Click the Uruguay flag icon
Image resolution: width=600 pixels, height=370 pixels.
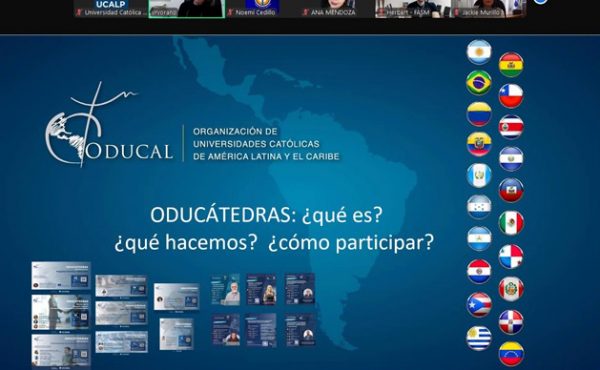(479, 338)
